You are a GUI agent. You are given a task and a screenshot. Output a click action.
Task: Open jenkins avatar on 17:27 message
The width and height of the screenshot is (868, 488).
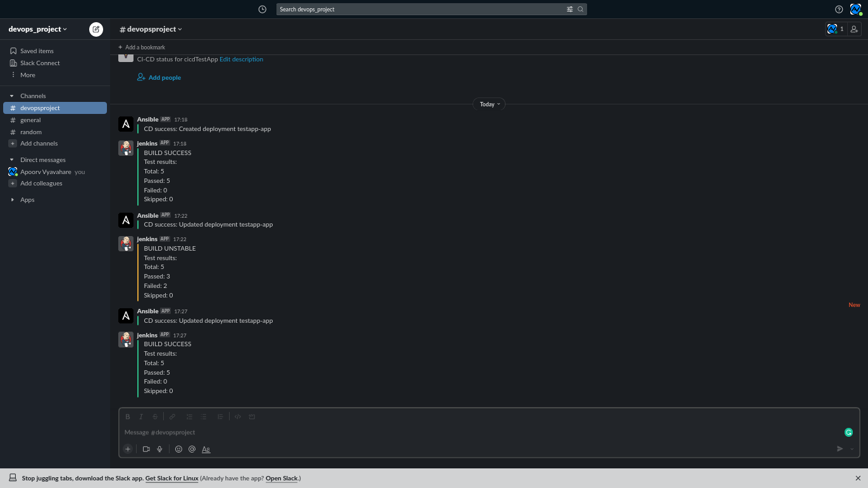point(126,339)
